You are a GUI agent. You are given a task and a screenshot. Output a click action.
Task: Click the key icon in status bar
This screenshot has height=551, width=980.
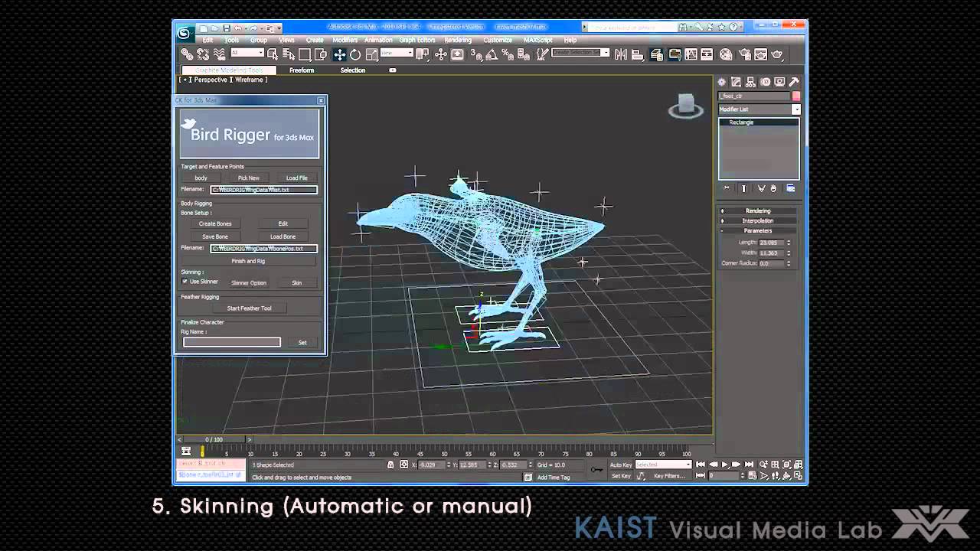(x=596, y=469)
